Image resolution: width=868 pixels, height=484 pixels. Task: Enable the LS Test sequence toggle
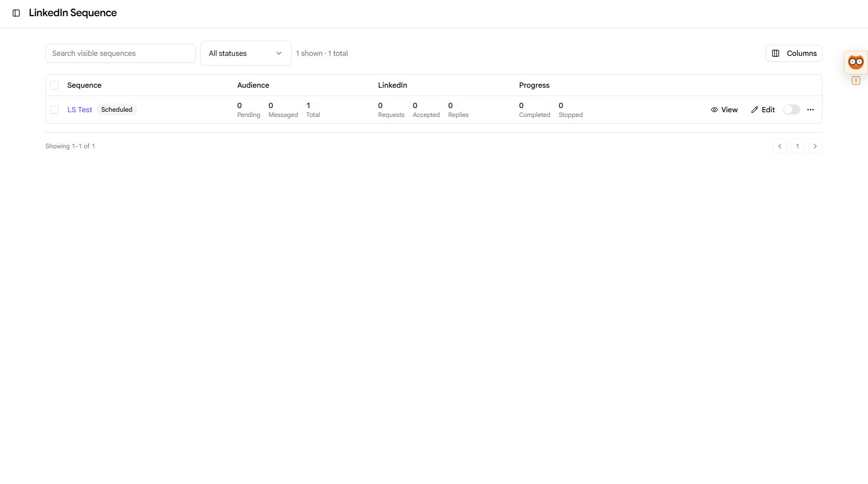791,110
